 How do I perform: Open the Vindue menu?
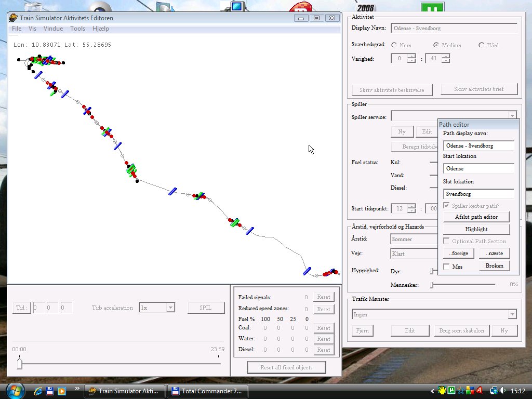pyautogui.click(x=53, y=29)
